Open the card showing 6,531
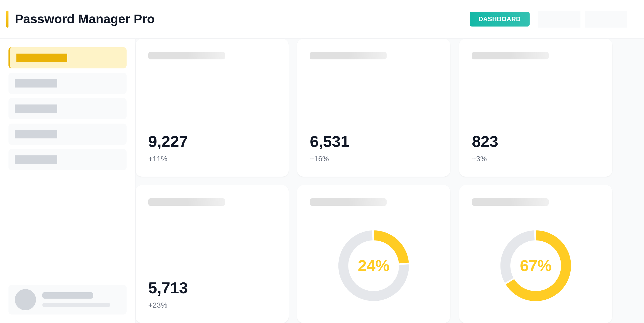The height and width of the screenshot is (323, 644). [x=373, y=108]
